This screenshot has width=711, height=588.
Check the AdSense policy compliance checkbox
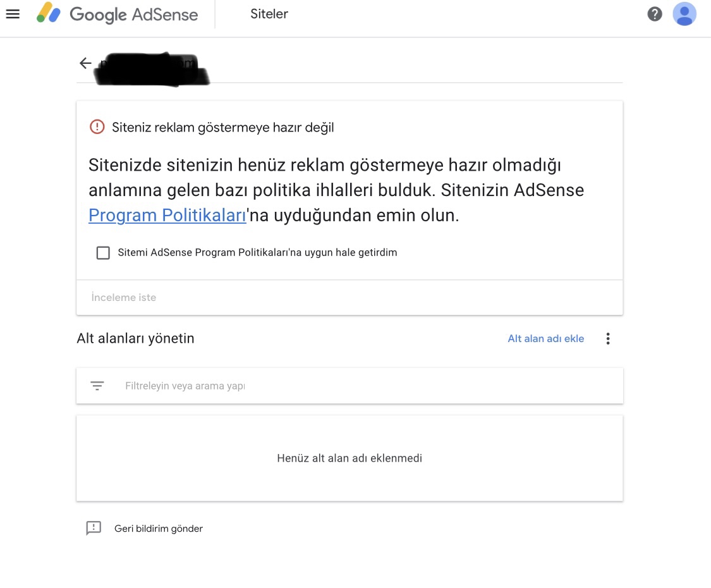point(103,253)
